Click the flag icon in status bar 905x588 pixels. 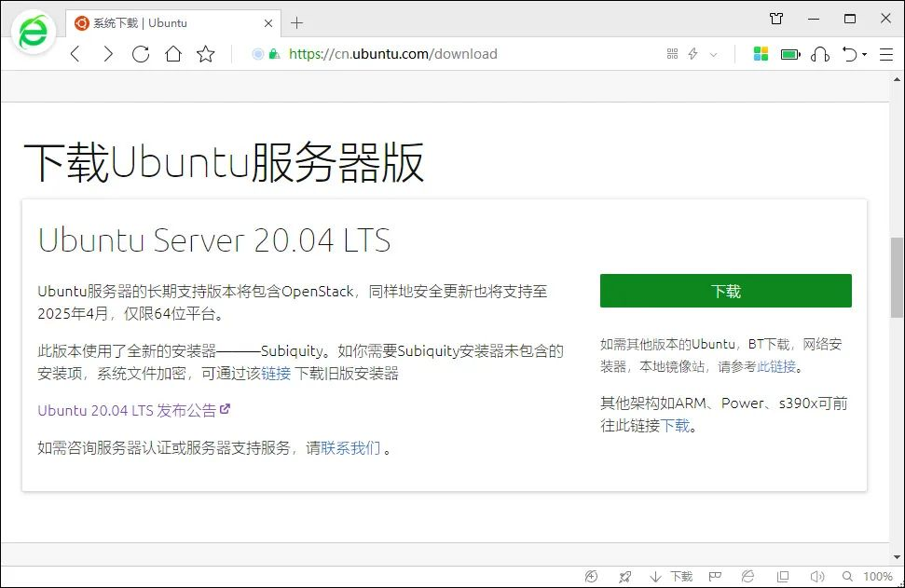pos(715,576)
